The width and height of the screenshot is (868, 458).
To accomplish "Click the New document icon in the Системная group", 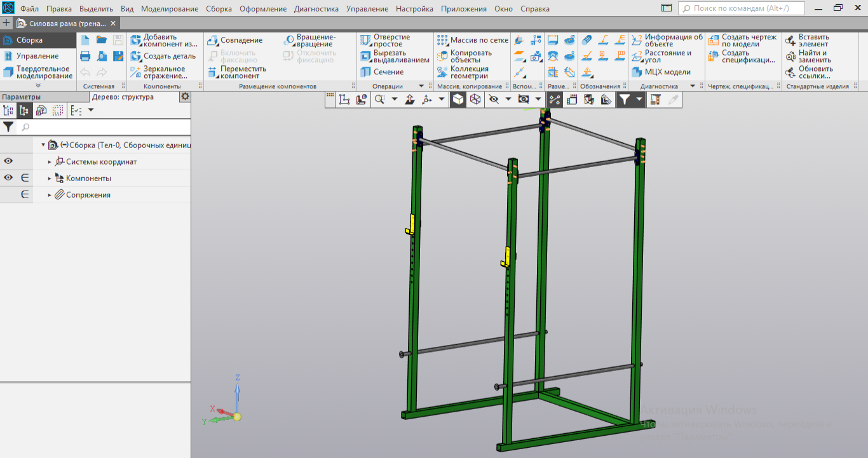I will (x=86, y=40).
